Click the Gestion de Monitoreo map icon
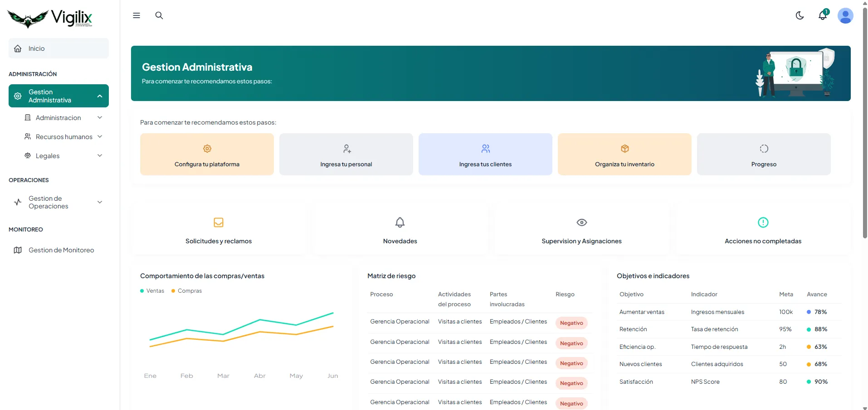The image size is (868, 410). pos(18,250)
